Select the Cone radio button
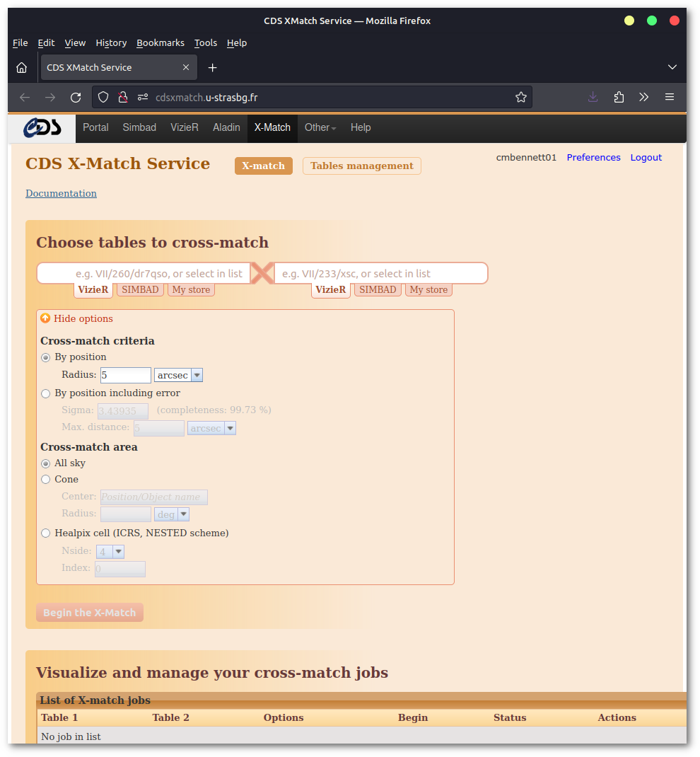Image resolution: width=700 pixels, height=757 pixels. coord(46,480)
